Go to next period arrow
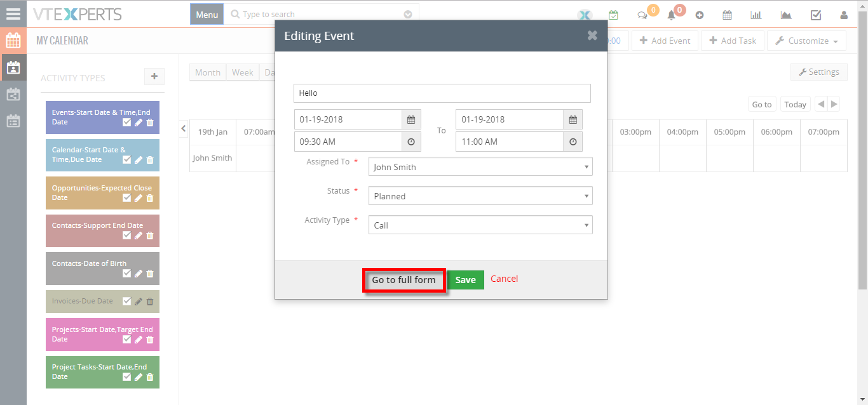868x405 pixels. click(x=834, y=104)
